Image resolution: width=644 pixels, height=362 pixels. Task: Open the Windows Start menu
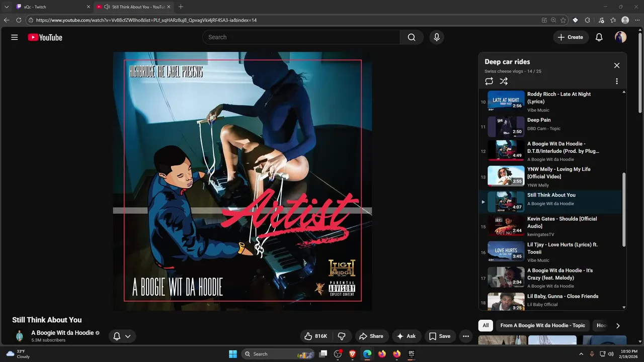coord(233,354)
